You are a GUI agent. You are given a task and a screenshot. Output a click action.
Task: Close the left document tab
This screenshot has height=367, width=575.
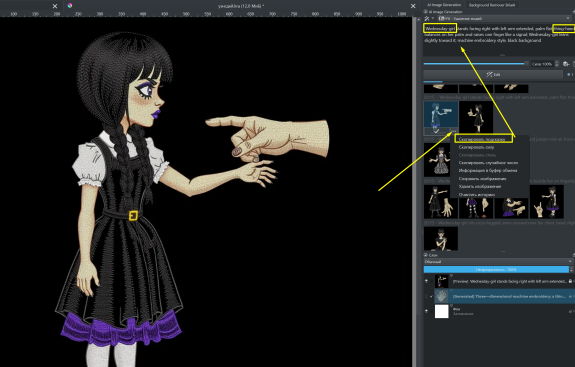coord(55,6)
